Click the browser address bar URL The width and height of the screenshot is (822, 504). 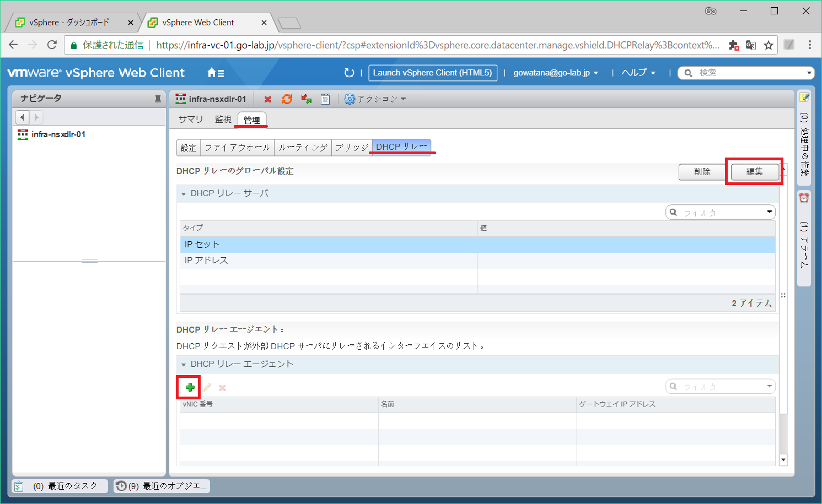438,45
